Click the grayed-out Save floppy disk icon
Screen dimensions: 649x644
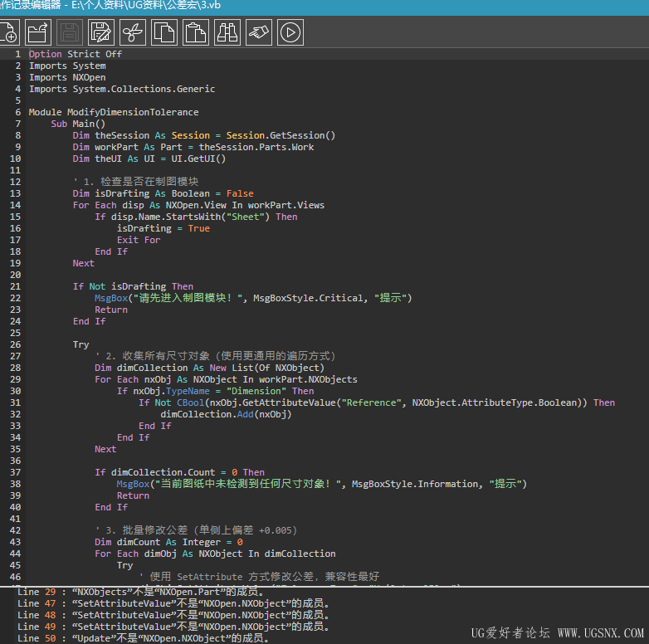tap(70, 32)
